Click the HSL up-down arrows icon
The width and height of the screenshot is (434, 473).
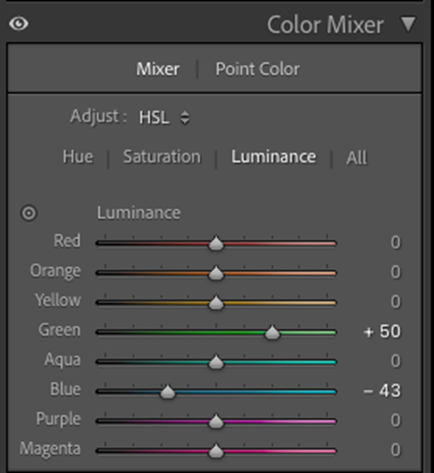pyautogui.click(x=185, y=118)
